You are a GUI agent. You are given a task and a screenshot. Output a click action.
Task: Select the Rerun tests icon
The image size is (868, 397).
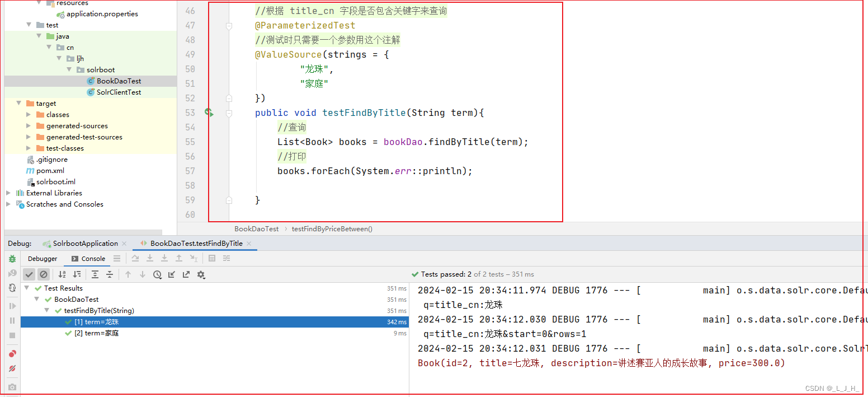click(x=12, y=288)
